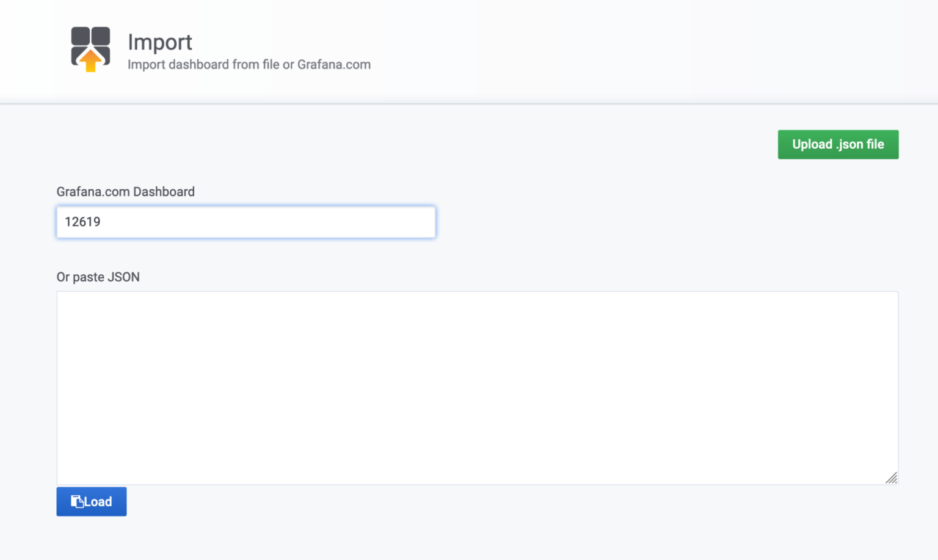Grab the JSON textarea resize handle
938x560 pixels.
891,478
